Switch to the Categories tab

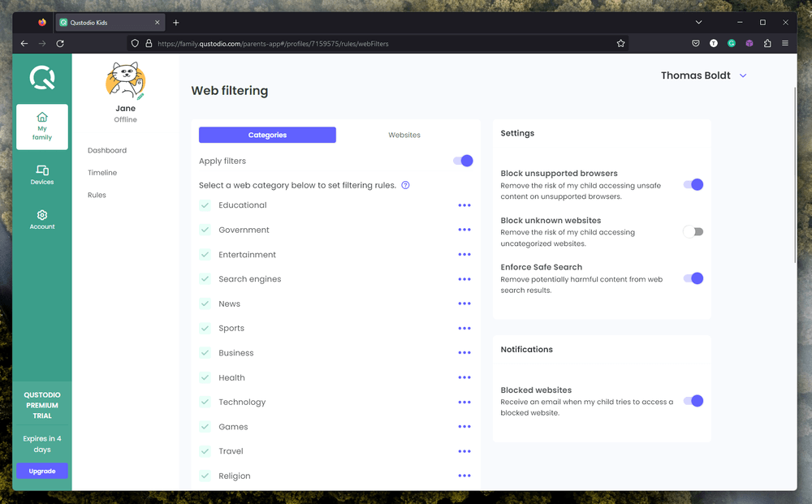(x=267, y=135)
